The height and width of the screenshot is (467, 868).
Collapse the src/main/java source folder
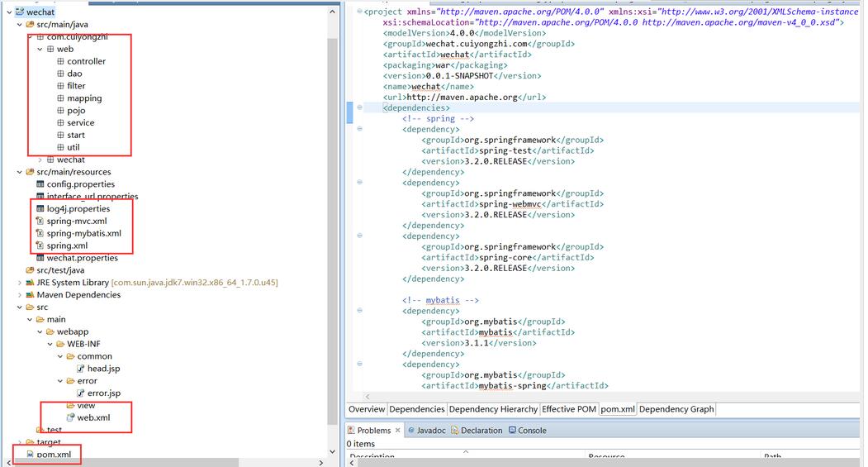click(19, 24)
